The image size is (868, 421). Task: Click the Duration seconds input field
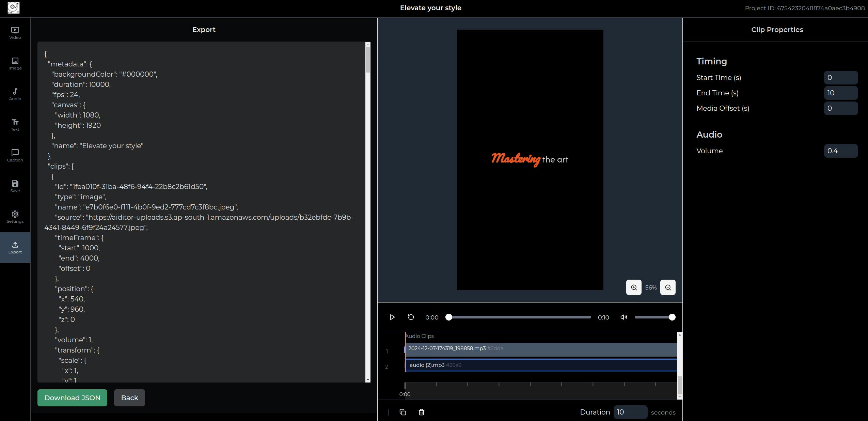point(630,412)
